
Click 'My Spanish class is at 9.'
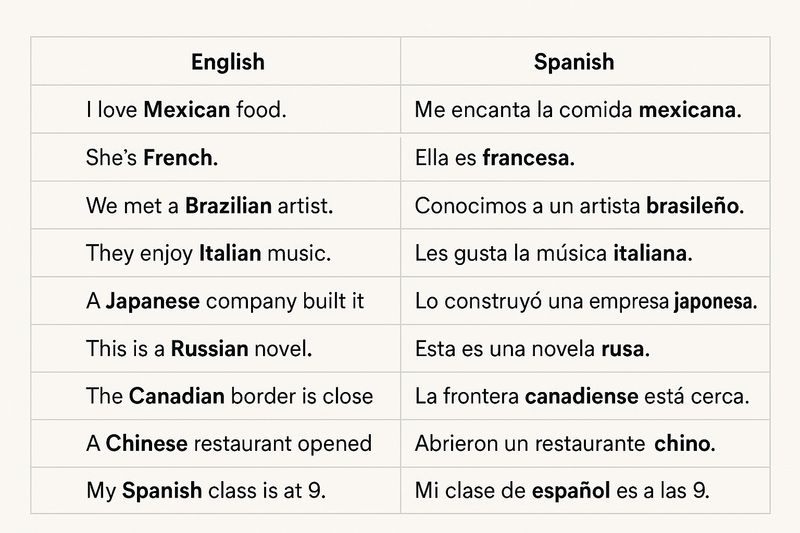(206, 491)
